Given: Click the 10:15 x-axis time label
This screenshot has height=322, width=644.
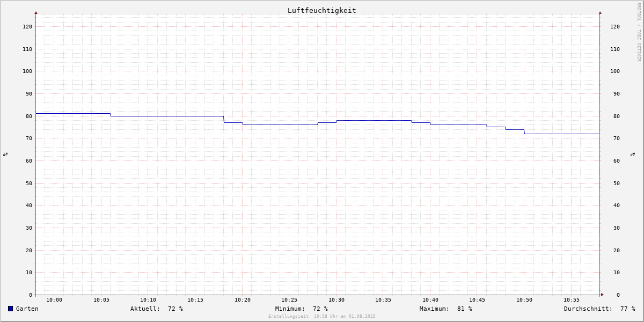Looking at the screenshot, I should (195, 299).
